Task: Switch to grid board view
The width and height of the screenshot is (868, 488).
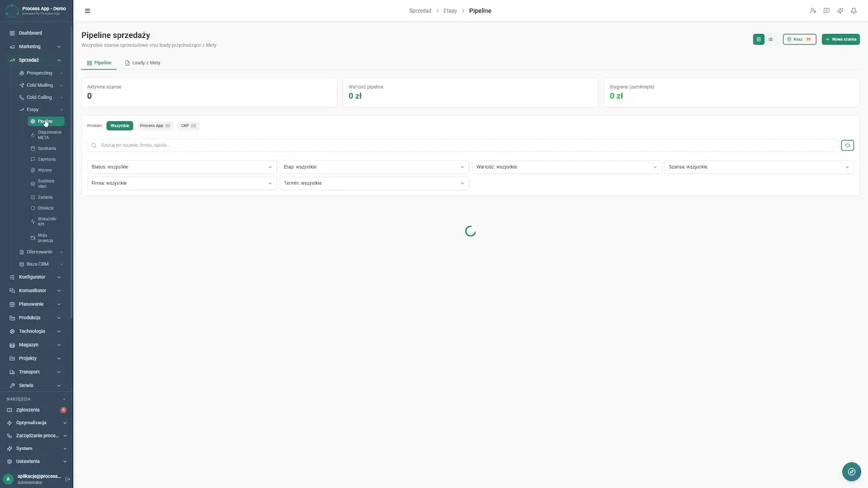Action: coord(758,39)
